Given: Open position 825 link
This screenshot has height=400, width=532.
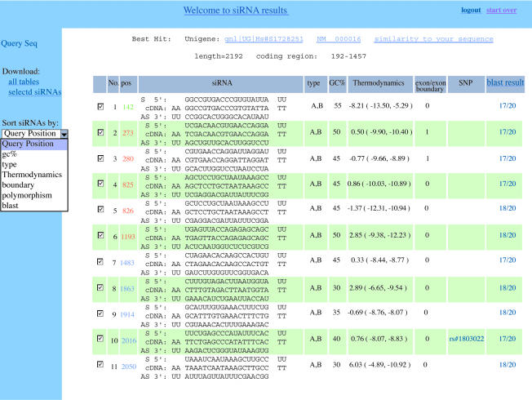Looking at the screenshot, I should click(x=128, y=184).
